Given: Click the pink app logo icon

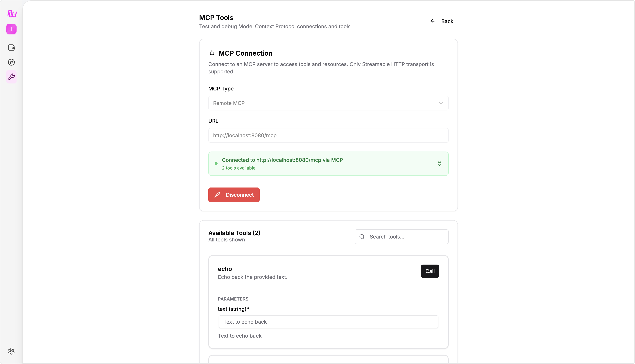Looking at the screenshot, I should click(x=12, y=14).
